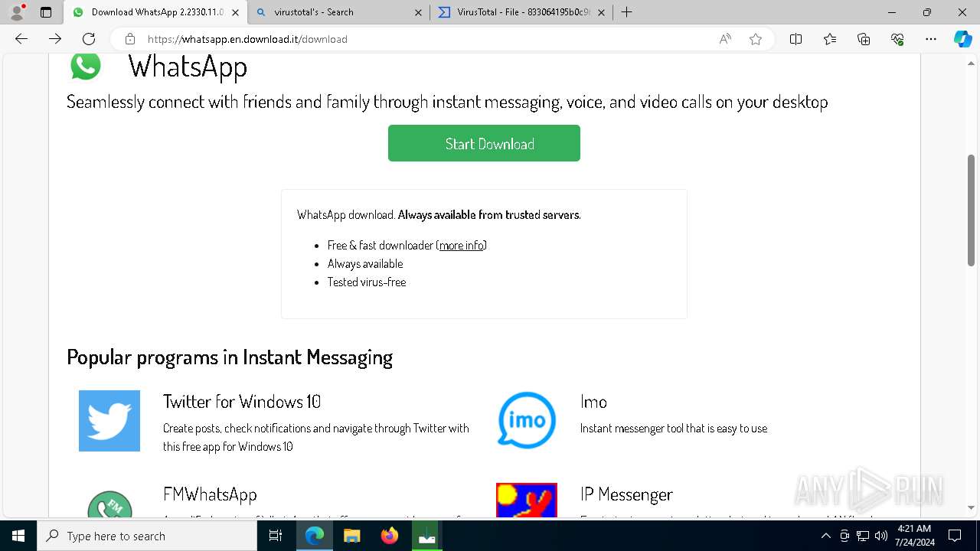Open the green installer taskbar app

426,536
